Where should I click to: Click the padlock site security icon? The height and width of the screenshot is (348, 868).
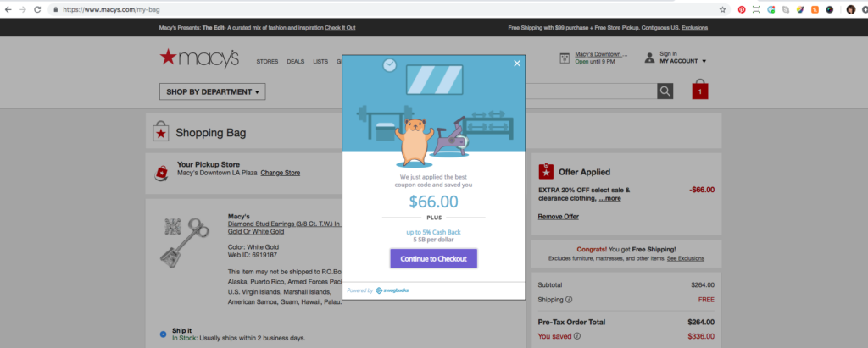click(x=56, y=9)
